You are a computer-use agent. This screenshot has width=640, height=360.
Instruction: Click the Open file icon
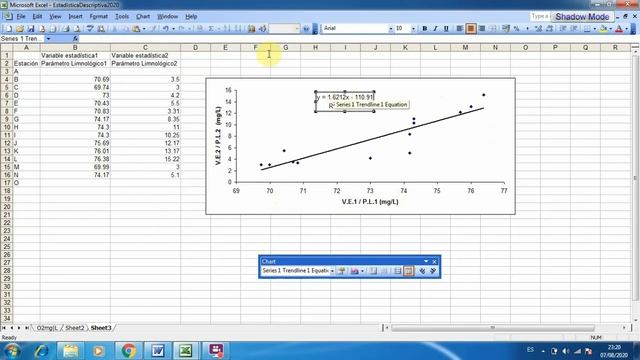20,29
